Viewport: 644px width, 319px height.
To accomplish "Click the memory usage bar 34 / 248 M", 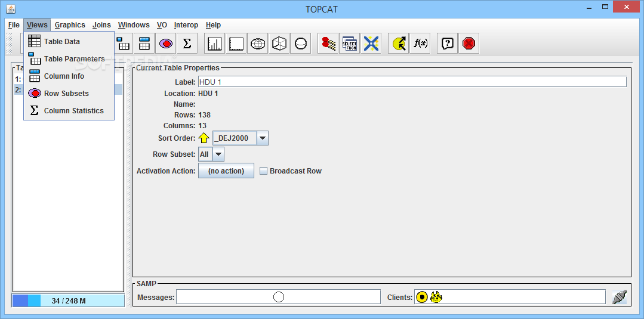I will (68, 301).
